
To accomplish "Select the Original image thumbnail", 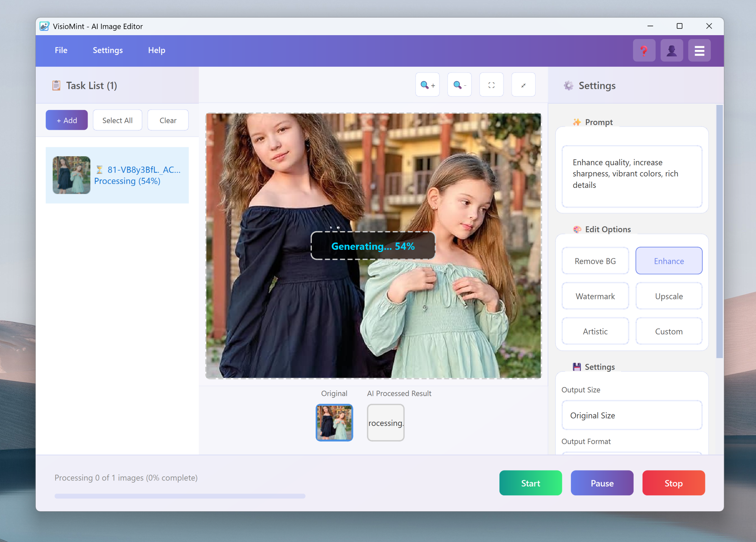I will click(x=334, y=422).
